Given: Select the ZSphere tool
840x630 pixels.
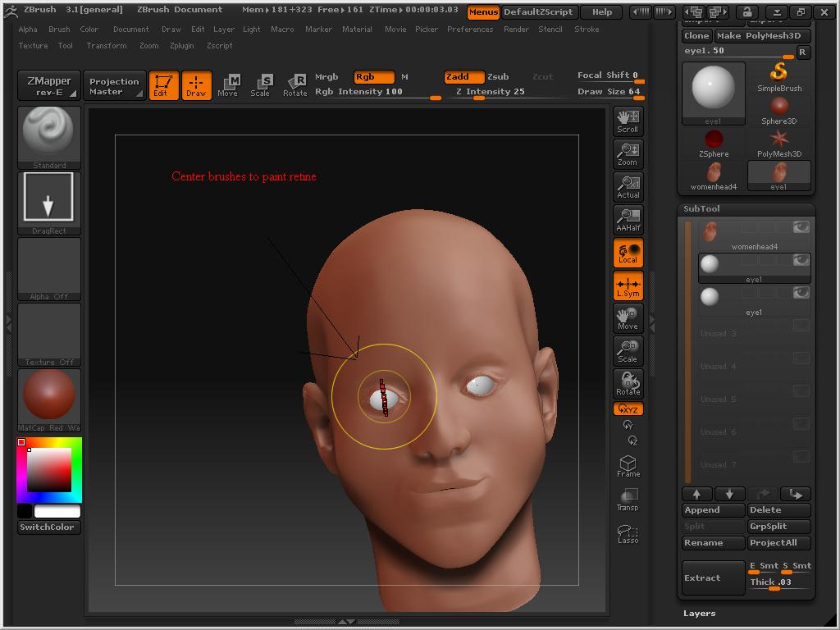Looking at the screenshot, I should pyautogui.click(x=713, y=139).
